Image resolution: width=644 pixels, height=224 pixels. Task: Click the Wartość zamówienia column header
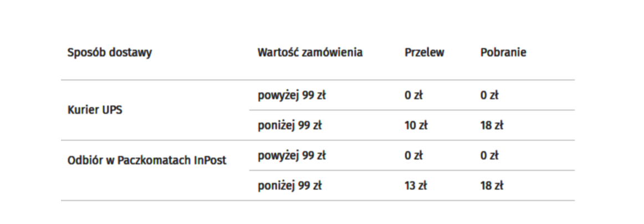310,53
